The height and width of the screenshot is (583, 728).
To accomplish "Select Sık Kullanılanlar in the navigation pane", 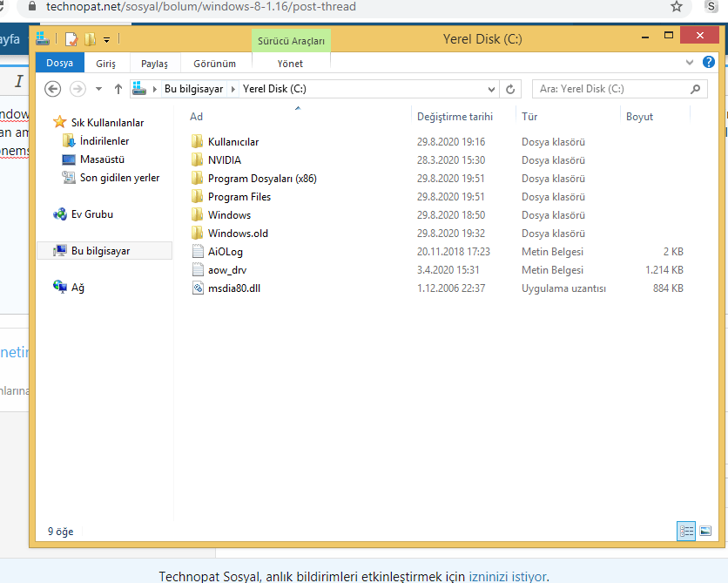I will (107, 123).
